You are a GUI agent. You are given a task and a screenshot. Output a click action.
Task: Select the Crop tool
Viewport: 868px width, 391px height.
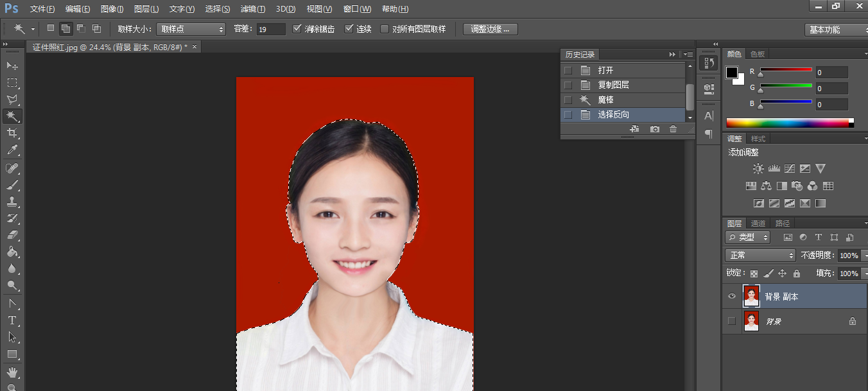tap(12, 133)
